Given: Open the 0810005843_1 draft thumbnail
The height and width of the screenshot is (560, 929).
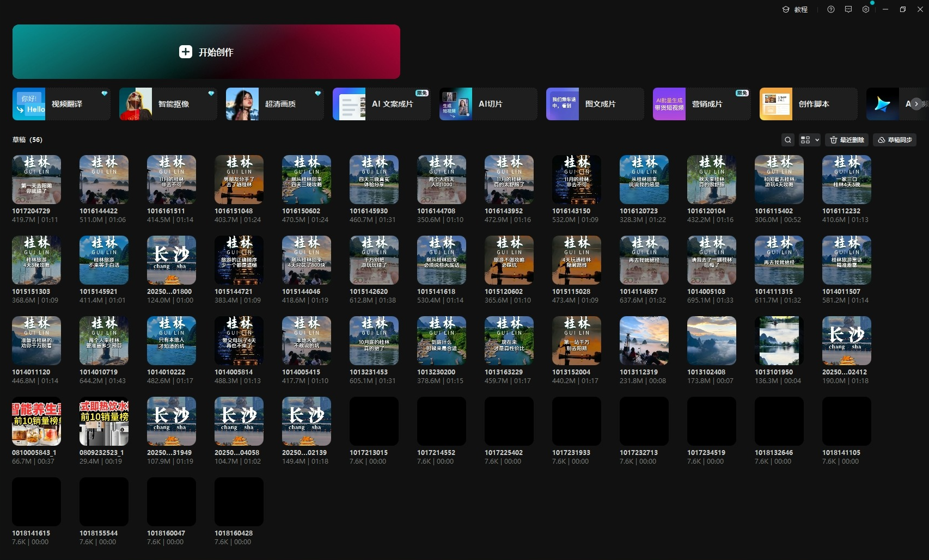Looking at the screenshot, I should 36,421.
